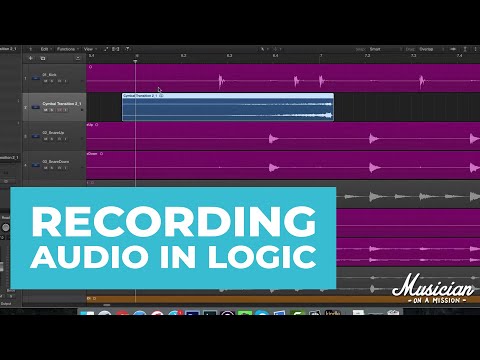Image resolution: width=480 pixels, height=360 pixels.
Task: Solo the 01_Kick track
Action: pos(52,81)
